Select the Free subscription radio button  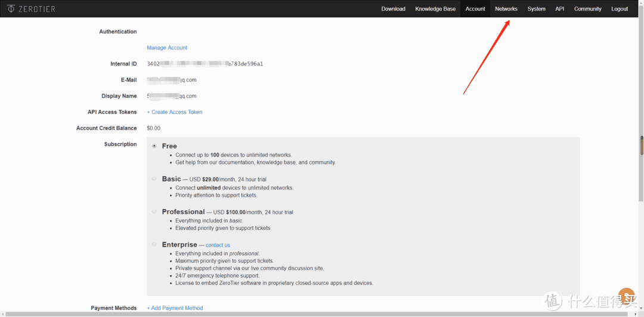(x=154, y=146)
